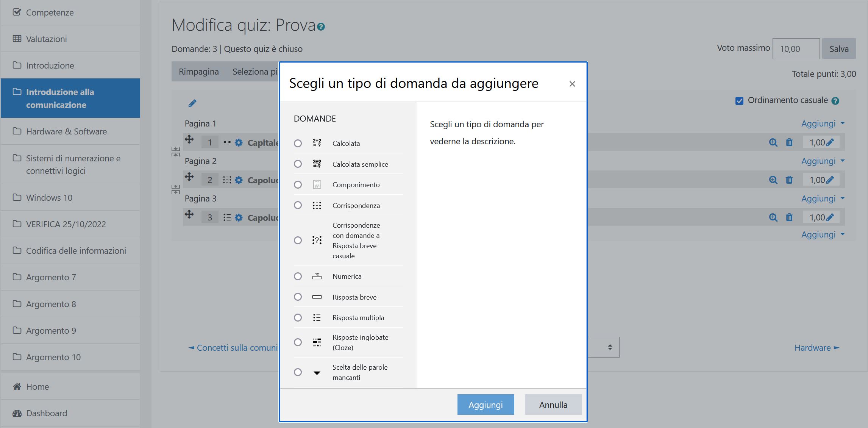Image resolution: width=868 pixels, height=428 pixels.
Task: Grab the move handle of question 2
Action: click(x=189, y=177)
